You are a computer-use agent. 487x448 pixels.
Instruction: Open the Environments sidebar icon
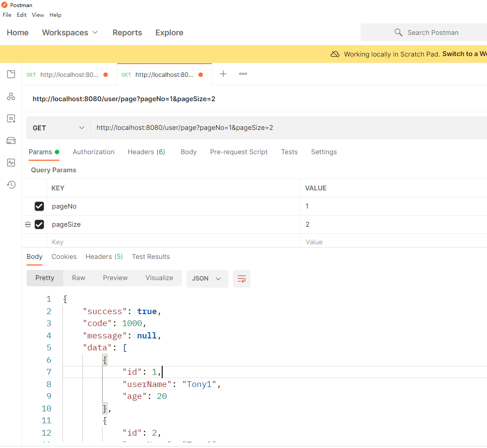click(11, 118)
